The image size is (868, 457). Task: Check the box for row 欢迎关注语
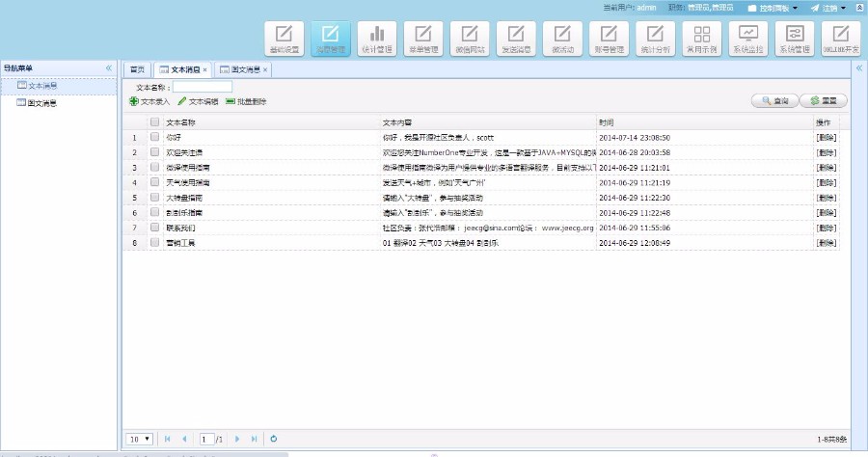[154, 151]
